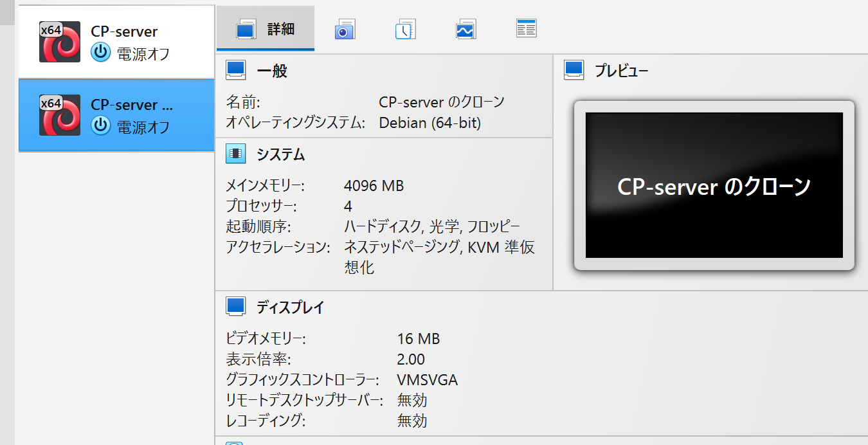
Task: Click the レコーディング 無効 value
Action: click(412, 421)
